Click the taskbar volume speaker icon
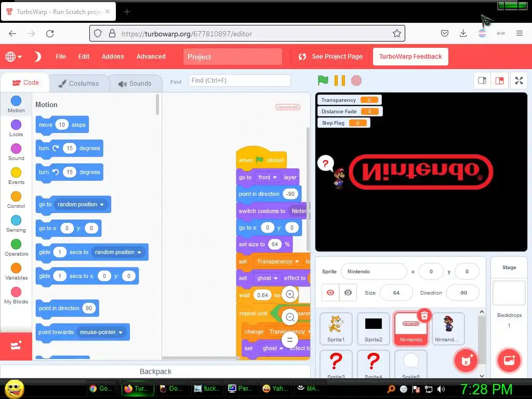Viewport: 532px width, 399px height. (441, 389)
